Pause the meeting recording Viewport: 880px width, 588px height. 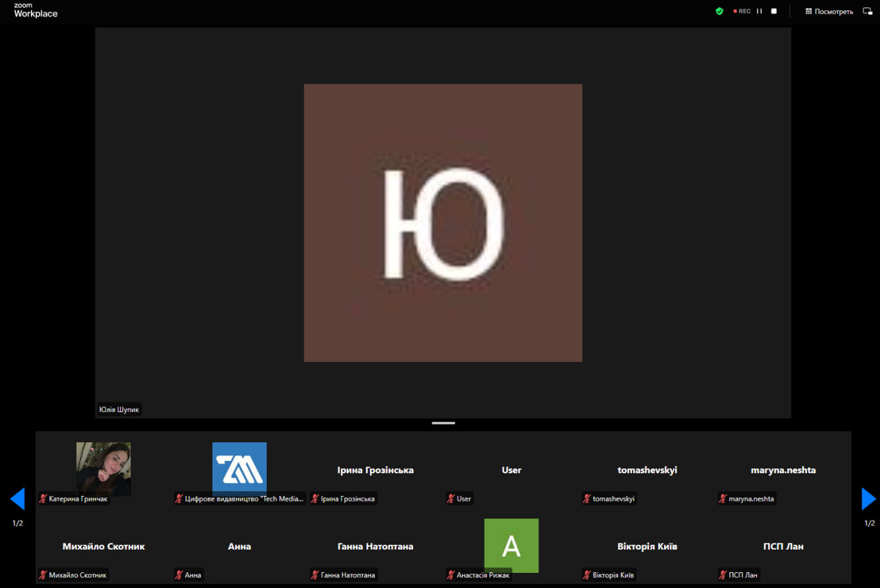pos(760,11)
